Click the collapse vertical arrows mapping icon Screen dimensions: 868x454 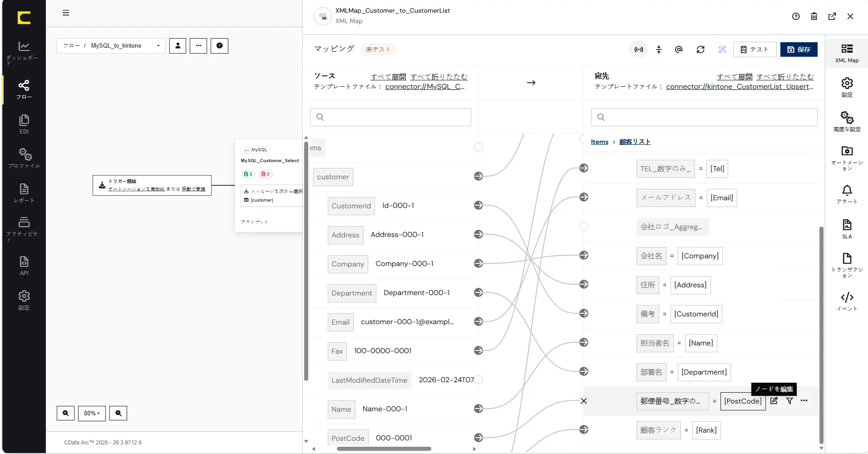point(659,49)
